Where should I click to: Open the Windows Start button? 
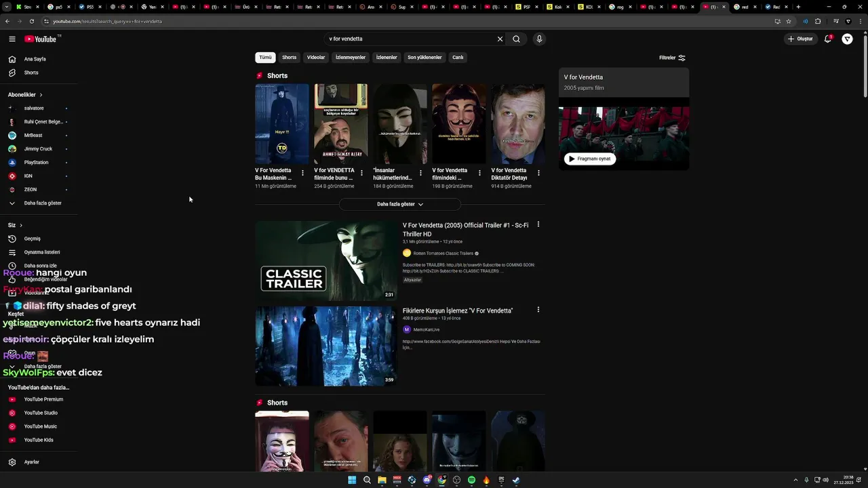(352, 480)
